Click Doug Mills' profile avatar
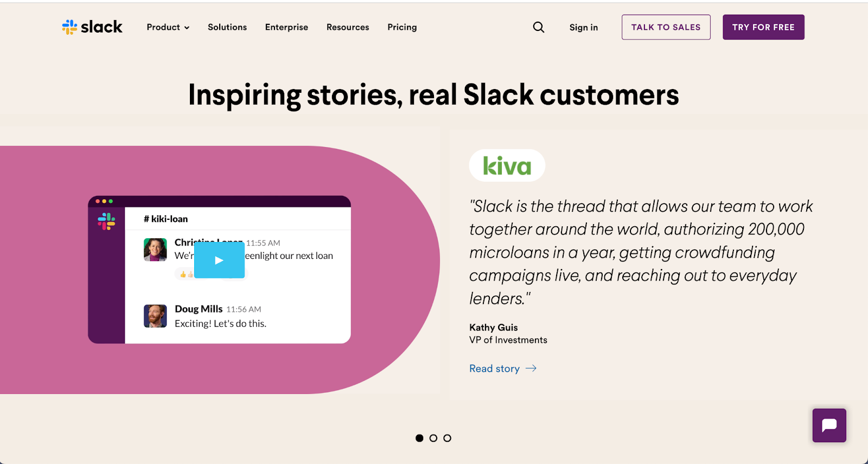The width and height of the screenshot is (868, 464). (x=155, y=316)
